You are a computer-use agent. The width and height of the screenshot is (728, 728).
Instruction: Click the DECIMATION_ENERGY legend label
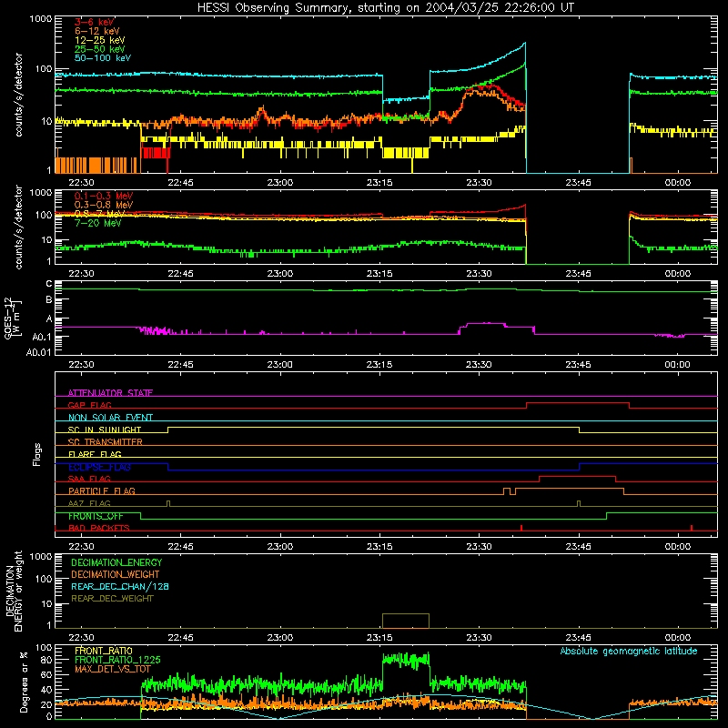116,562
